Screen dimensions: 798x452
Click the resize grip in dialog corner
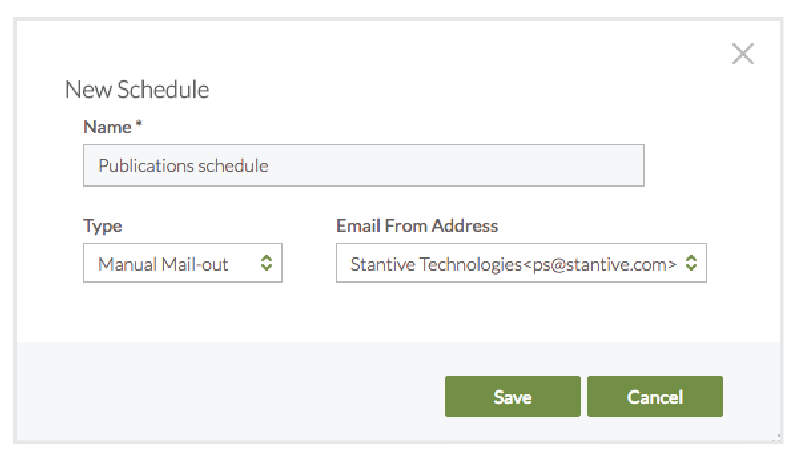777,434
